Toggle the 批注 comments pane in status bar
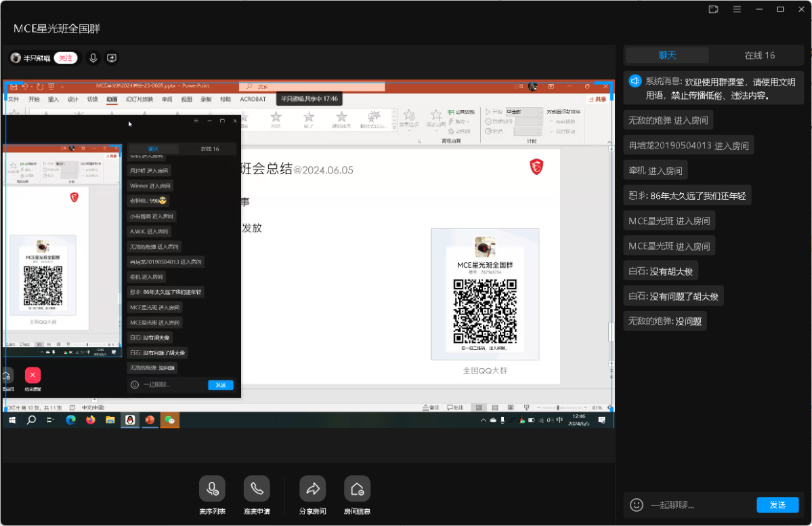 [x=455, y=407]
